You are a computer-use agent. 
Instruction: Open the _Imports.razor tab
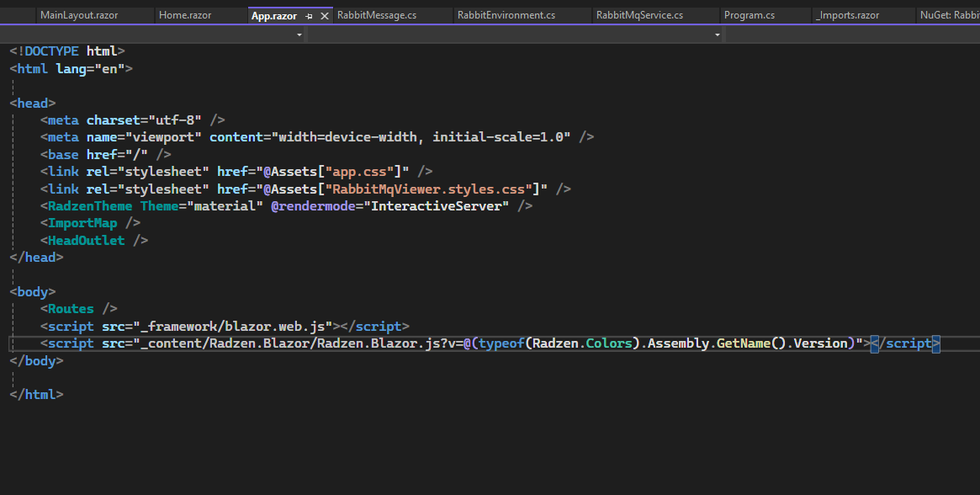click(847, 15)
